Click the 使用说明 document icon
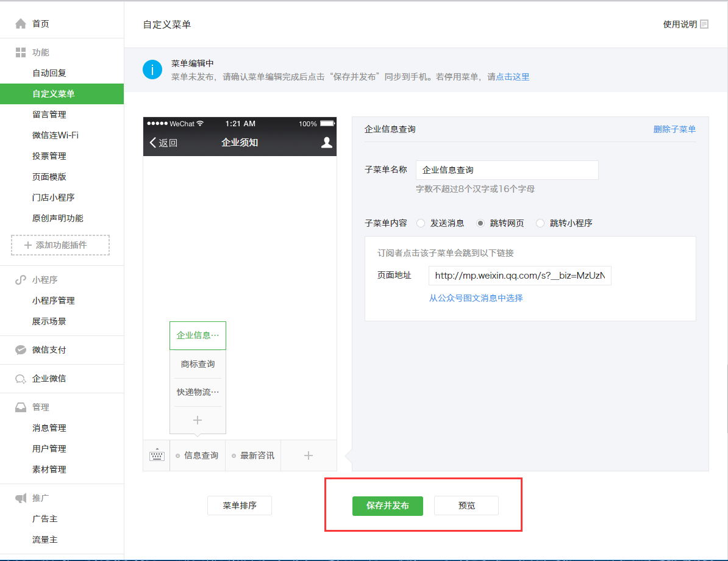The height and width of the screenshot is (561, 728). point(704,24)
